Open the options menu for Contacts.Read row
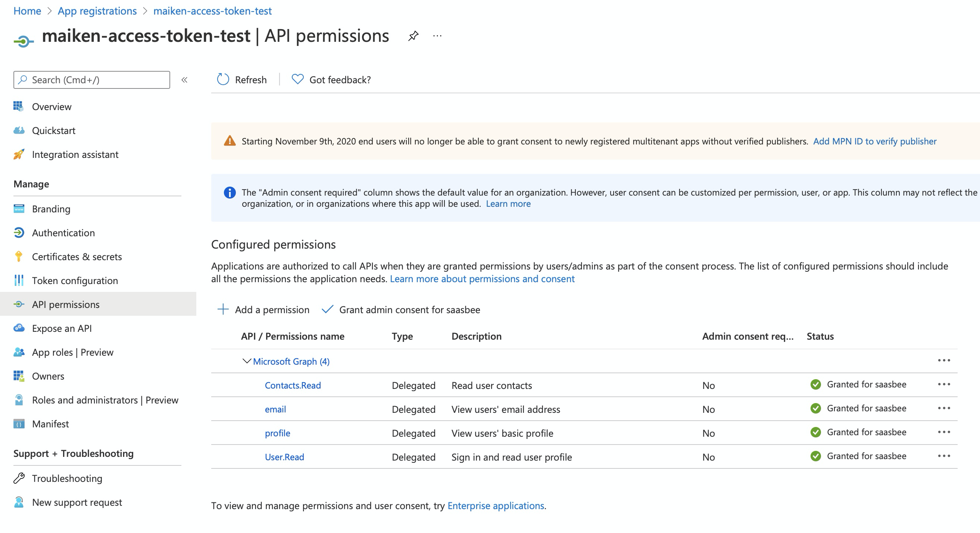The image size is (980, 533). (x=943, y=384)
